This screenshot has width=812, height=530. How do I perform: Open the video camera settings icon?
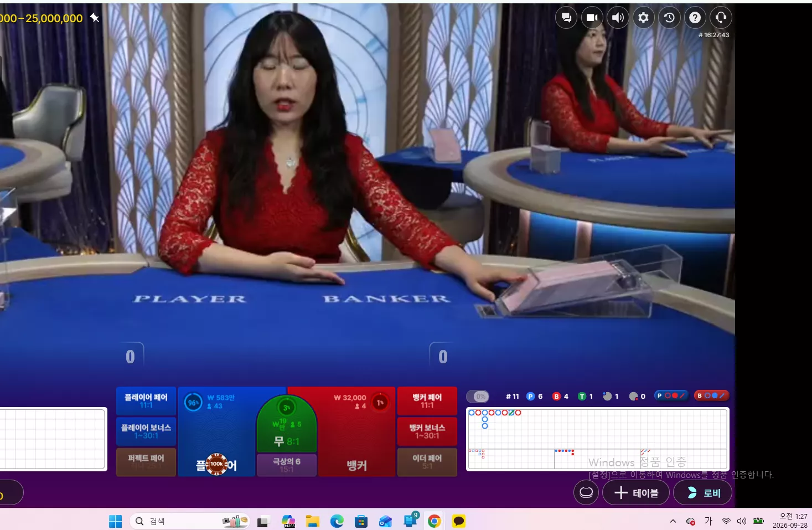tap(592, 18)
